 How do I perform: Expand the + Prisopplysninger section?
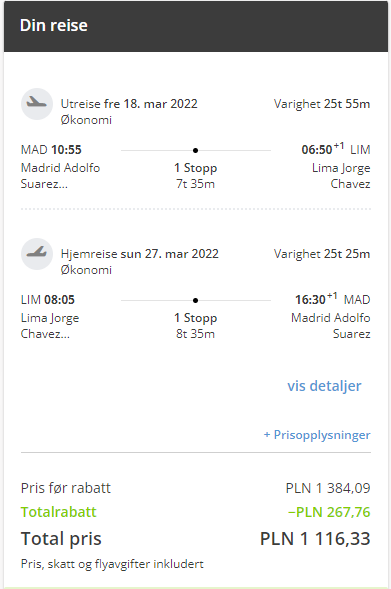(x=317, y=435)
